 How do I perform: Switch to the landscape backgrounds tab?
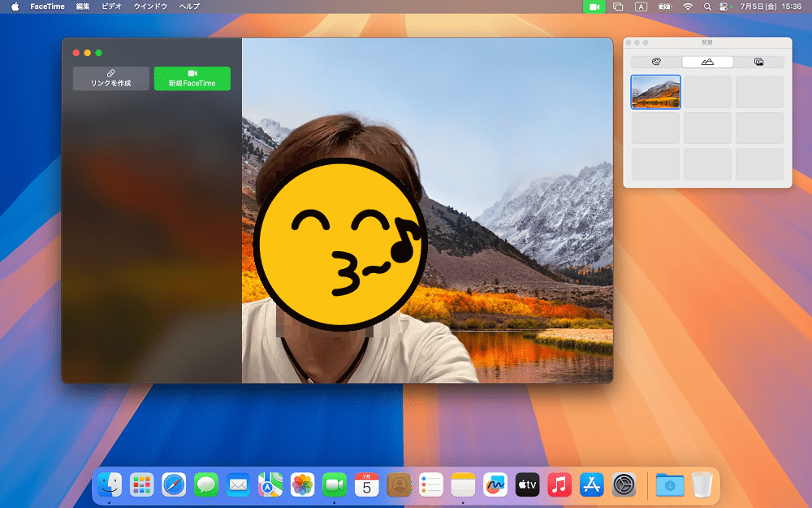coord(707,63)
